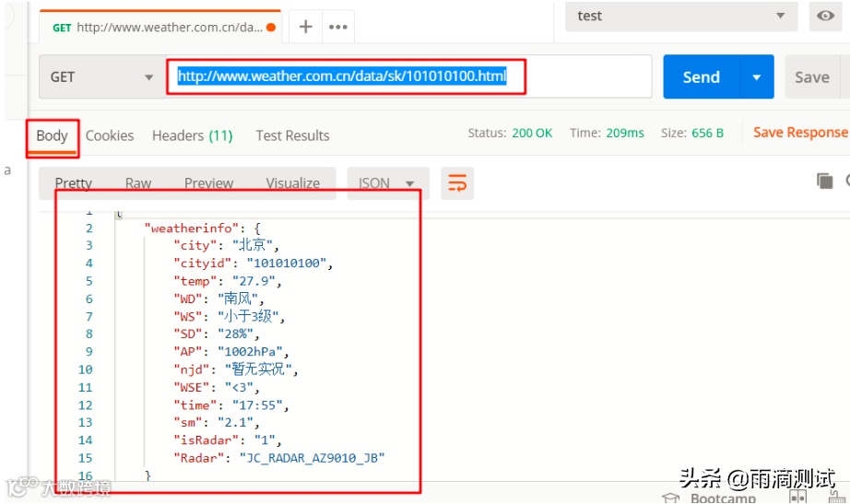The image size is (850, 504).
Task: Click the "cityid": "101010100" line
Action: (253, 263)
